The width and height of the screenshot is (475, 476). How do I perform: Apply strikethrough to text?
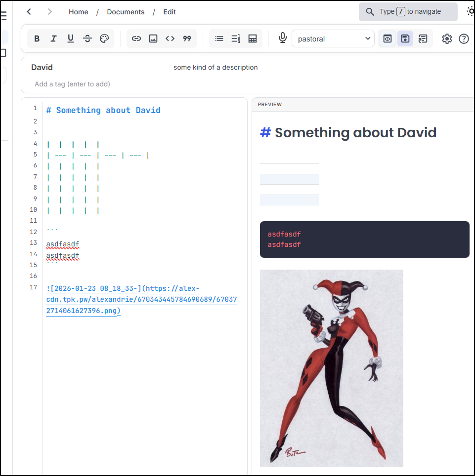point(87,39)
